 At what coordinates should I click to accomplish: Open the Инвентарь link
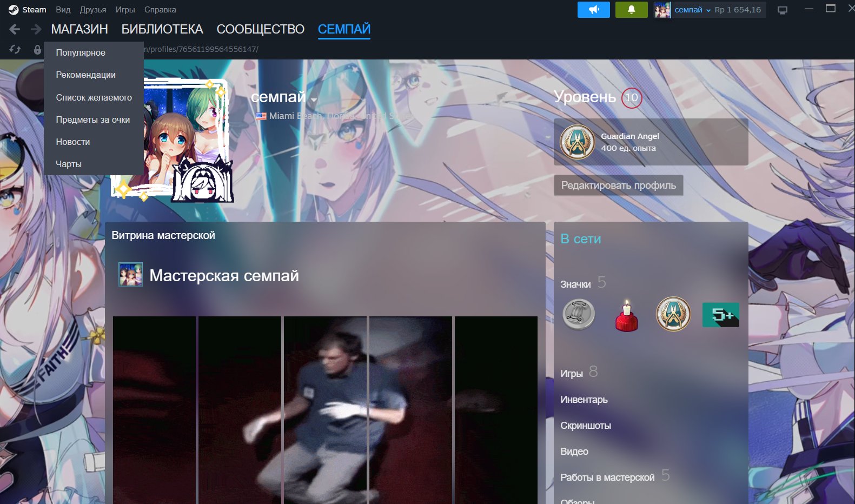point(584,400)
